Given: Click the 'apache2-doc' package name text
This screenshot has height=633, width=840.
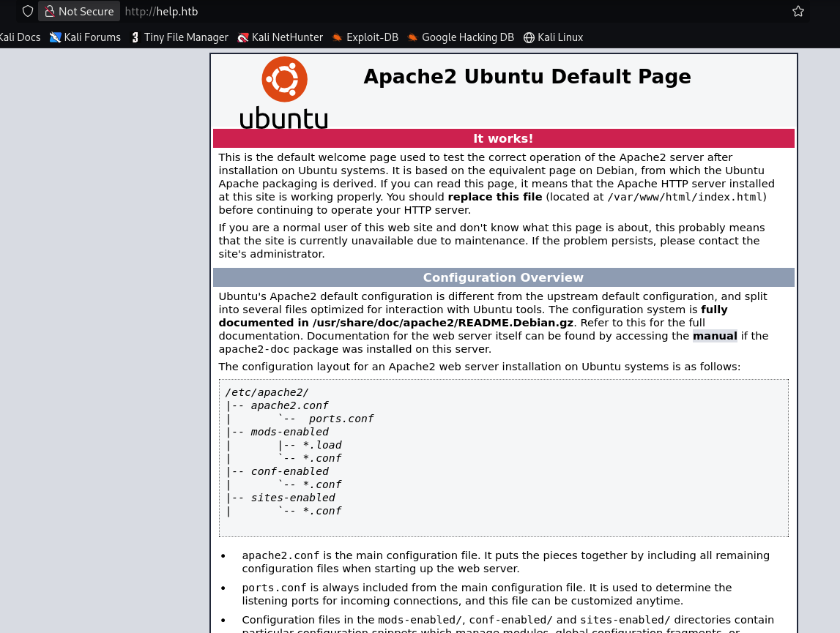Looking at the screenshot, I should click(x=254, y=349).
